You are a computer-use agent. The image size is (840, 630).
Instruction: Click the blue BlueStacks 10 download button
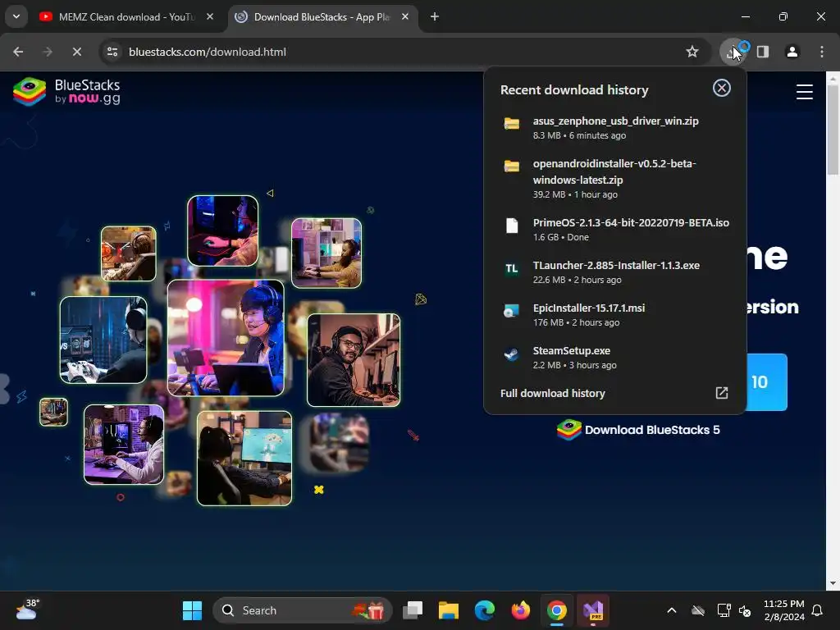click(x=766, y=382)
